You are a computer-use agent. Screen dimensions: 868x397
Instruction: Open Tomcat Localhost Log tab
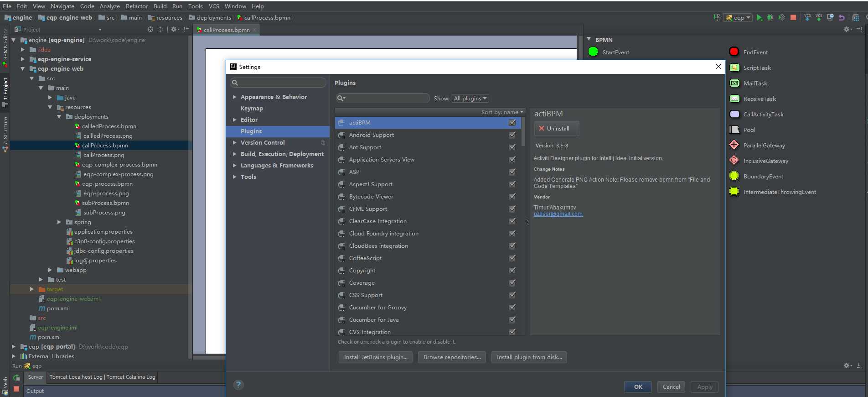coord(76,377)
